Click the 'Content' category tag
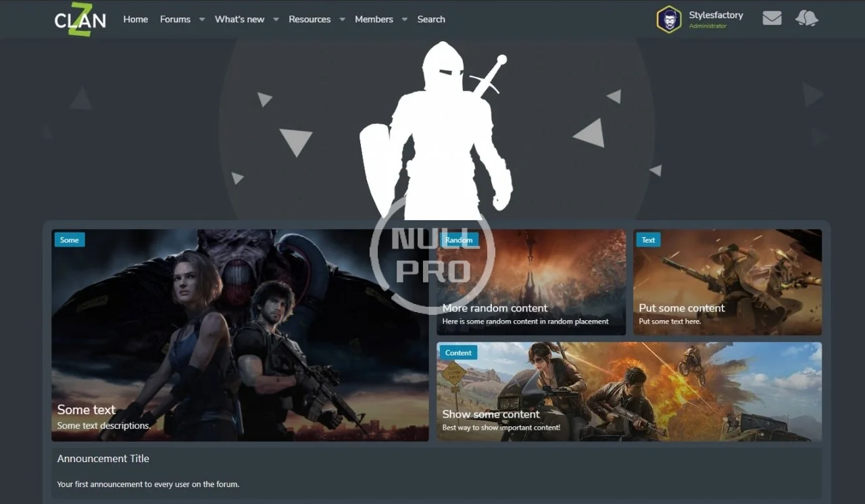 click(458, 353)
